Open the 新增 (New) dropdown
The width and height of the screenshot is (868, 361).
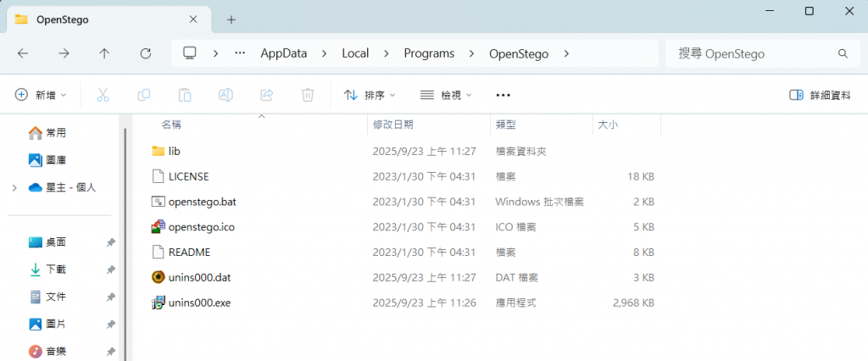click(41, 95)
